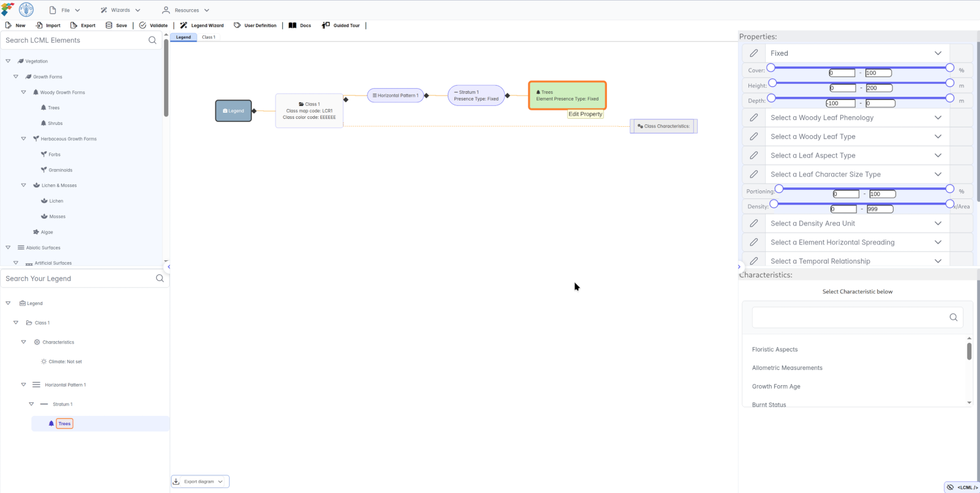Click pencil icon beside Woody Leaf Phenology

pos(754,118)
